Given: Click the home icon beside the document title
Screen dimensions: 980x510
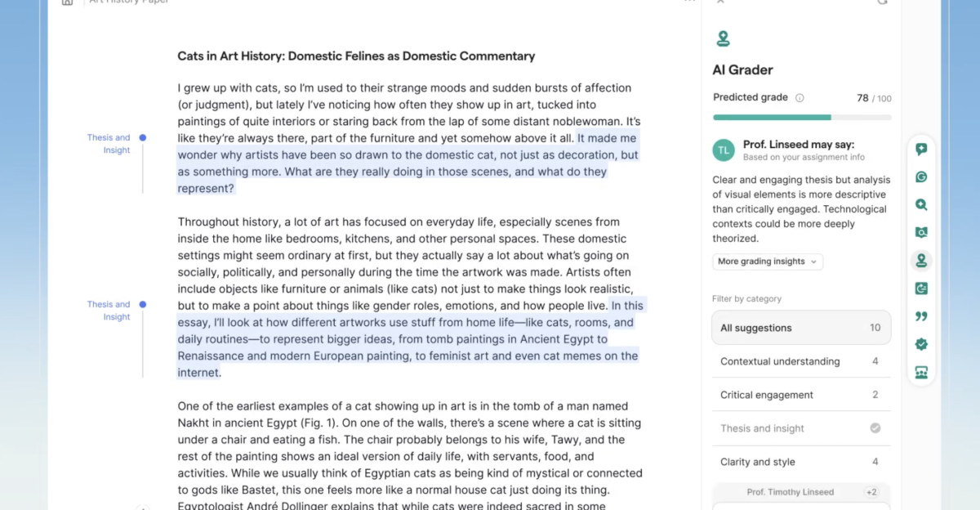Looking at the screenshot, I should [x=67, y=2].
